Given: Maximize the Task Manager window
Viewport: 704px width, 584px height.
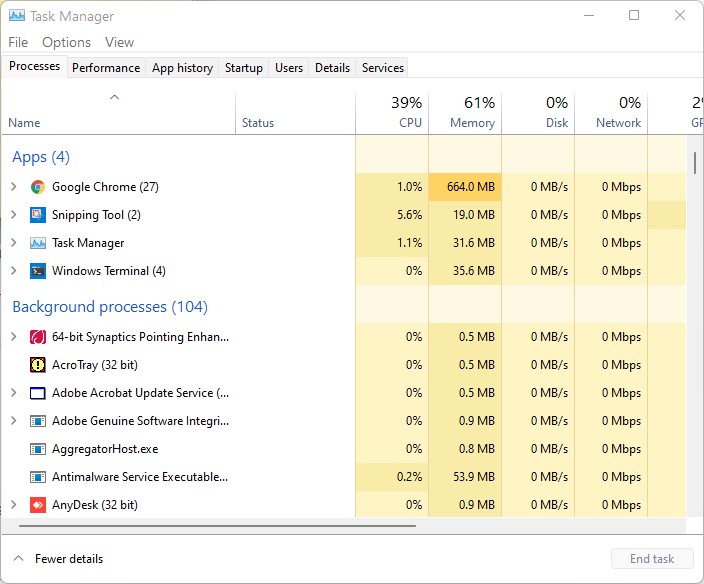Looking at the screenshot, I should coord(634,16).
